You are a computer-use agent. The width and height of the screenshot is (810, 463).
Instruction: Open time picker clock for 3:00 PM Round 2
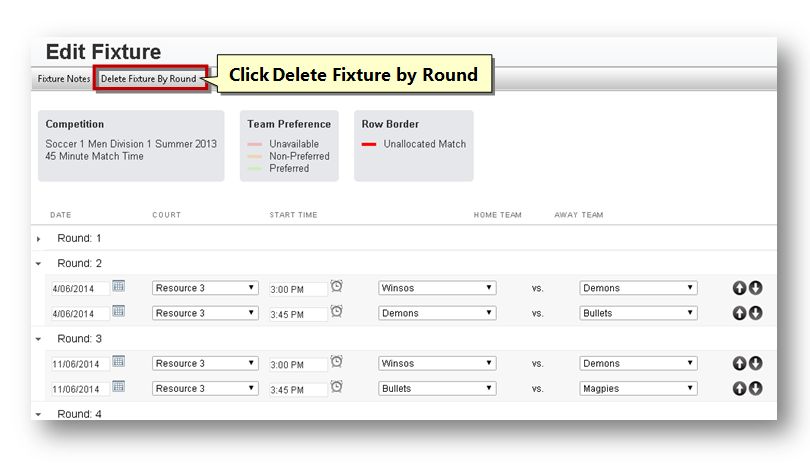[x=336, y=286]
